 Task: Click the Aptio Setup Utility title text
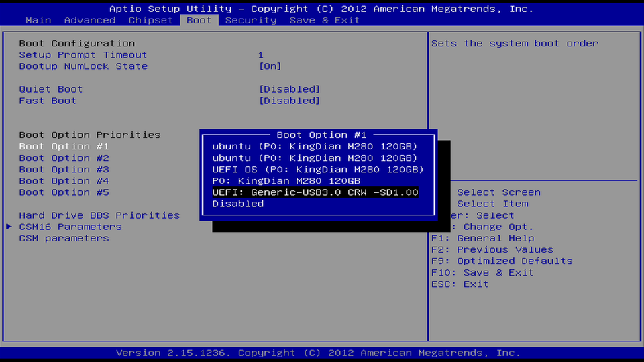(321, 9)
